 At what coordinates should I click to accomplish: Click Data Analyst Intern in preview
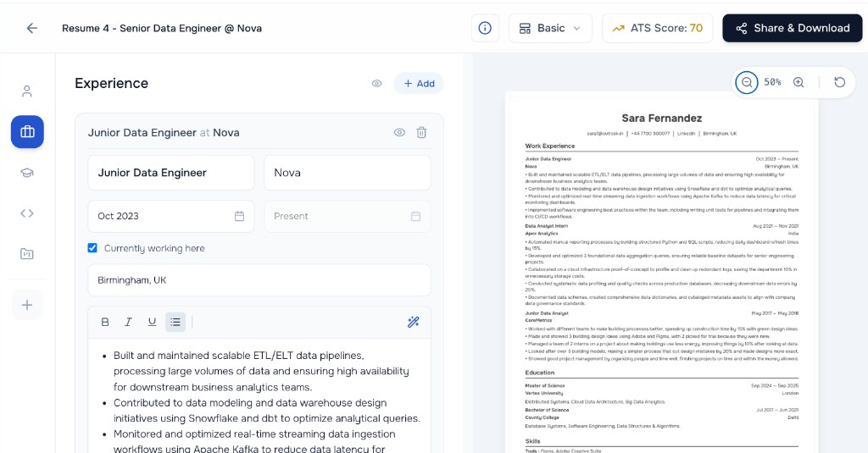[547, 226]
